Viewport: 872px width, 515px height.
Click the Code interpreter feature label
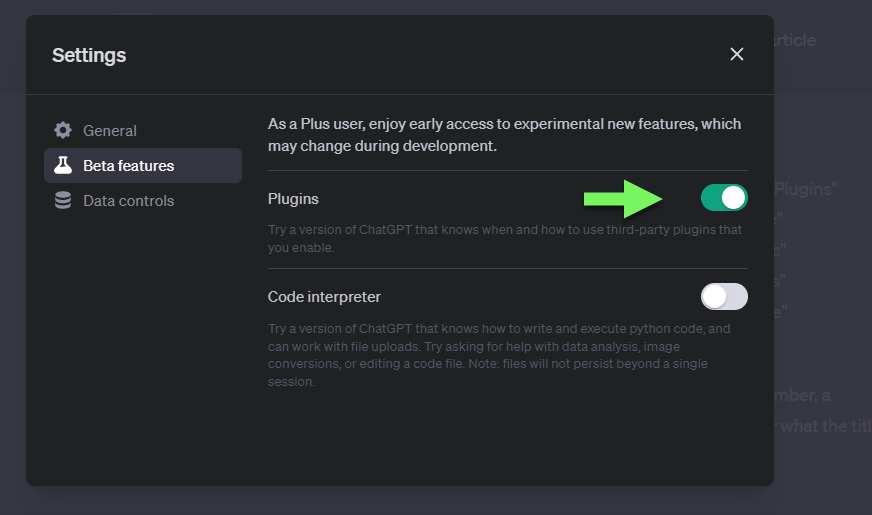[324, 297]
